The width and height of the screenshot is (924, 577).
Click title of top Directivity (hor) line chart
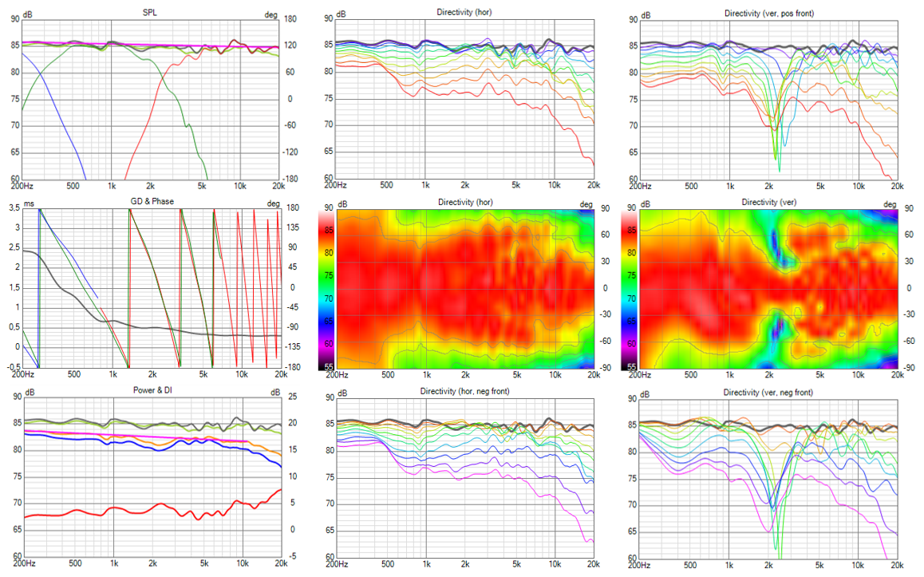[x=465, y=14]
